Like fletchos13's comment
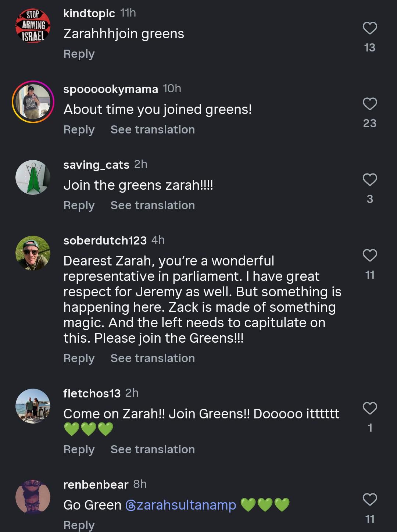This screenshot has width=397, height=532. click(x=369, y=408)
